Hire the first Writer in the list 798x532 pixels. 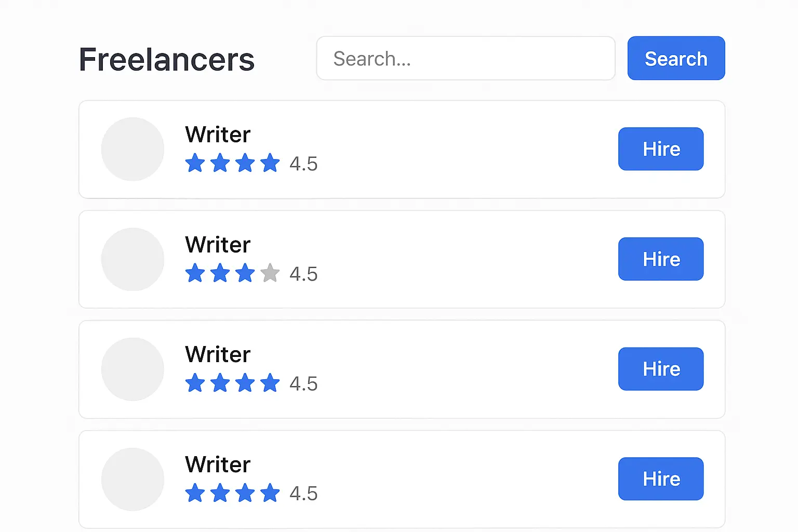[660, 149]
